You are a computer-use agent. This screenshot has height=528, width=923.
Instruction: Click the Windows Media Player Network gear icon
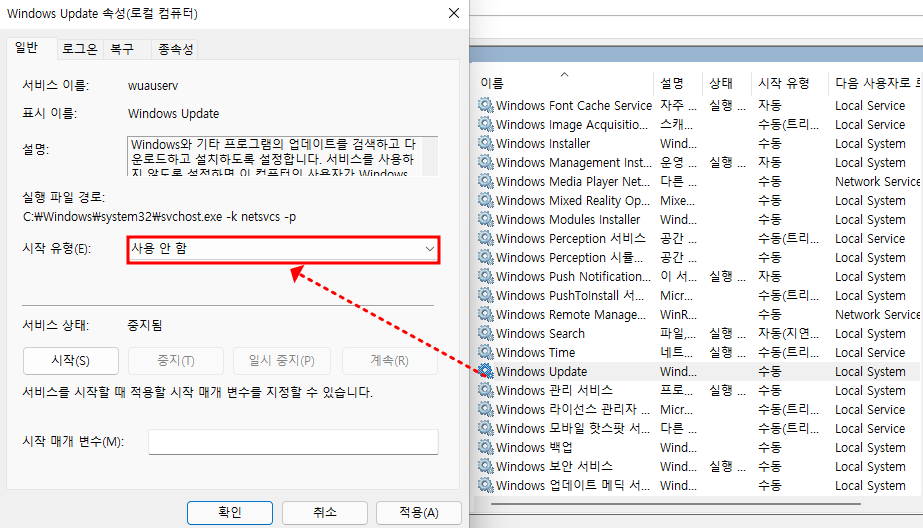coord(486,181)
